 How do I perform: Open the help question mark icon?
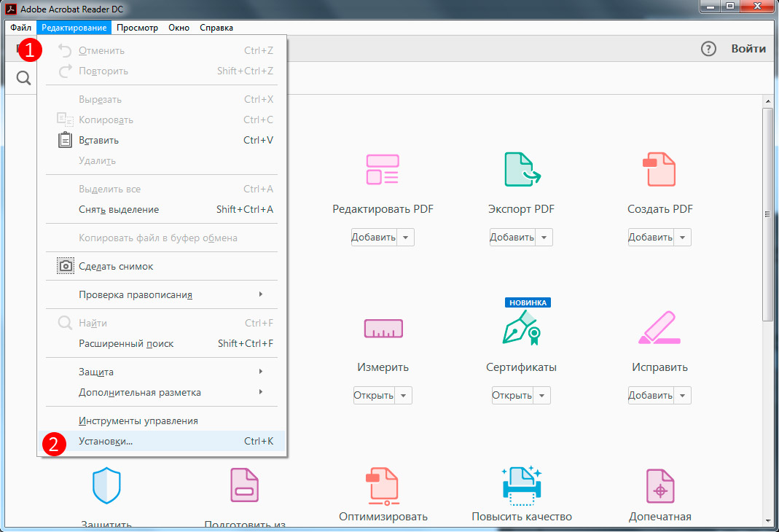(x=708, y=49)
